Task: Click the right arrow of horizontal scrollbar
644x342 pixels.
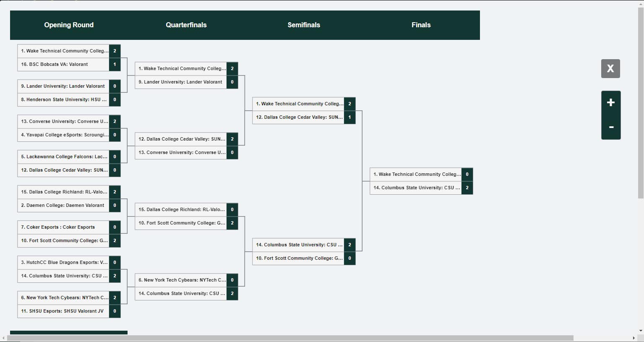Action: [x=634, y=338]
